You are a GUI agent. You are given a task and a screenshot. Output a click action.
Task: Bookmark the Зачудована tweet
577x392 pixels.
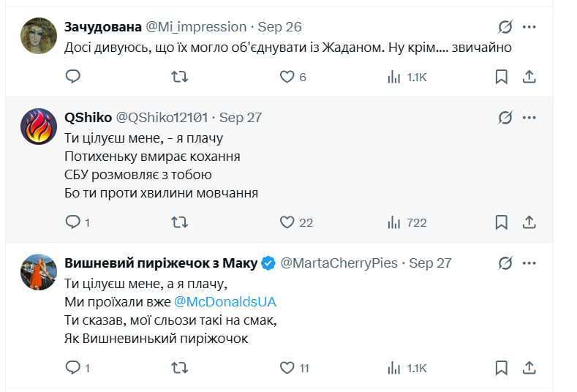(x=502, y=77)
